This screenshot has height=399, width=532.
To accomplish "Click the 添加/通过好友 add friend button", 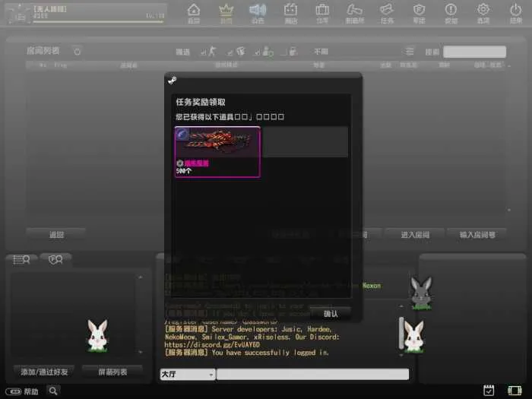I will 44,372.
